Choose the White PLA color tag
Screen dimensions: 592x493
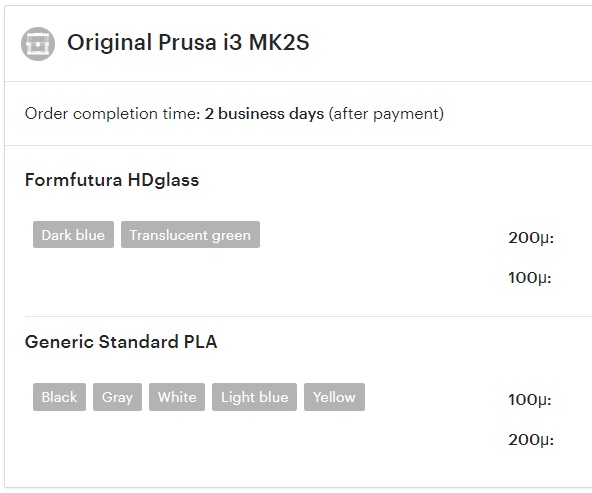click(177, 397)
